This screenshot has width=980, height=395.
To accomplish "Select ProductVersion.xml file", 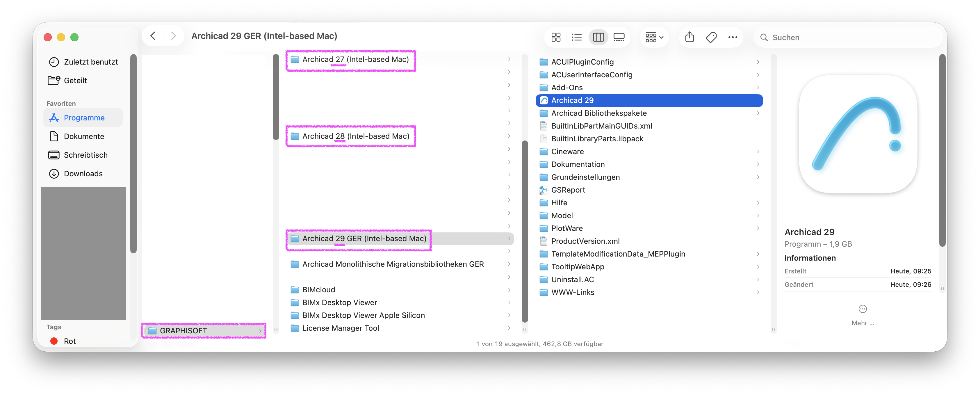I will [x=649, y=242].
